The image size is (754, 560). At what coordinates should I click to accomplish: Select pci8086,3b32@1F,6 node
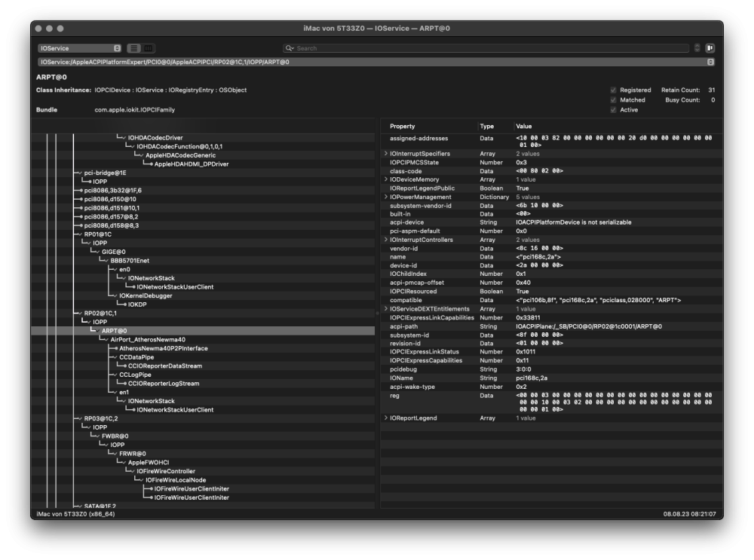(x=113, y=191)
